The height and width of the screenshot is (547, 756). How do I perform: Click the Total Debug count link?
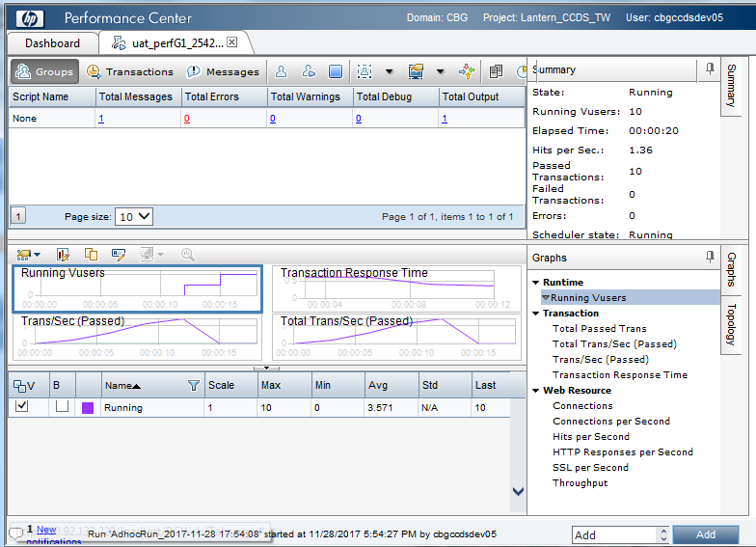click(x=359, y=118)
